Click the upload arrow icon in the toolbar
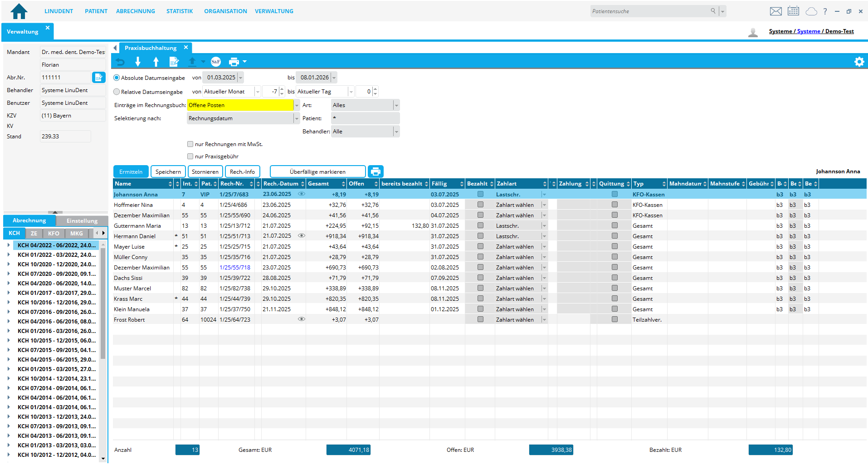 (156, 62)
